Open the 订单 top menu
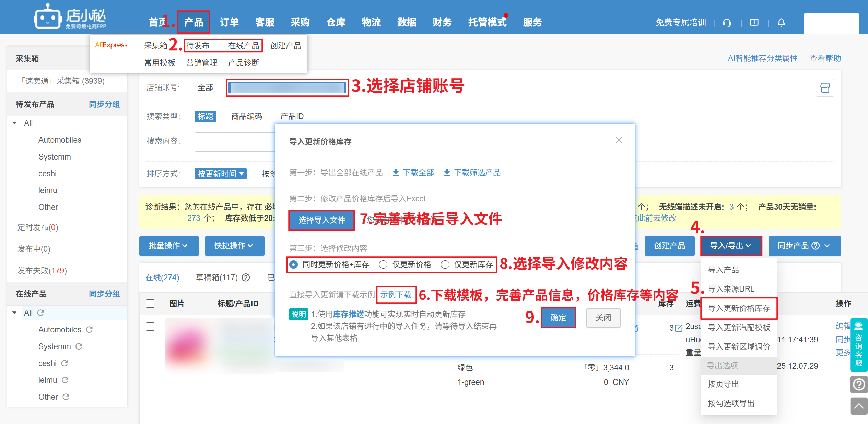868x424 pixels. coord(229,23)
